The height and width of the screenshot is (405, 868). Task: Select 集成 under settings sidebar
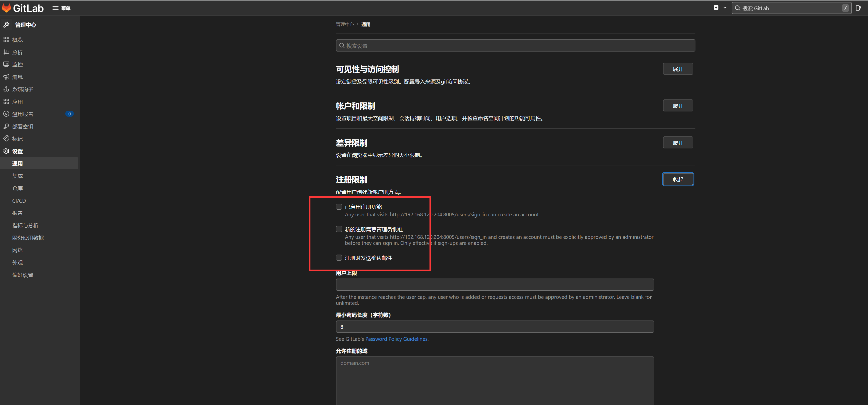click(x=18, y=176)
